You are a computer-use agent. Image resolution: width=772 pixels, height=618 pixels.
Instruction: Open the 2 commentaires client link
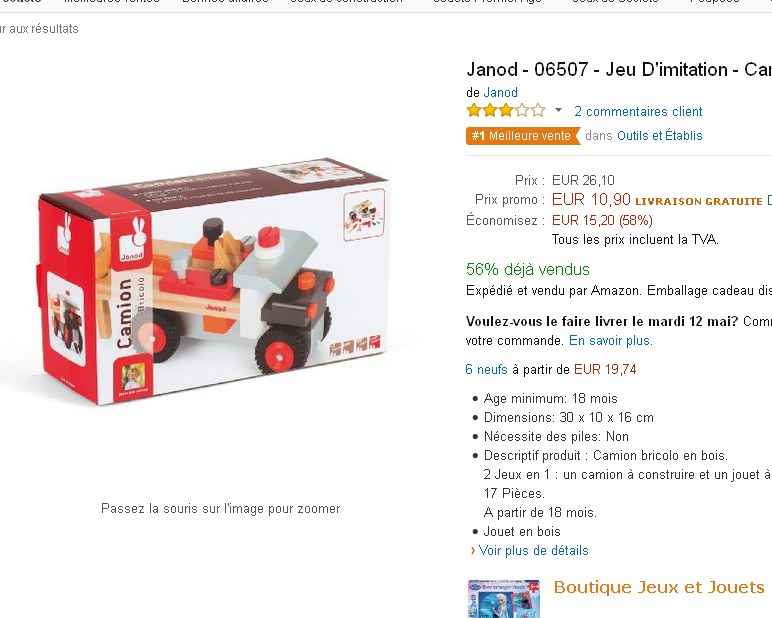[638, 112]
